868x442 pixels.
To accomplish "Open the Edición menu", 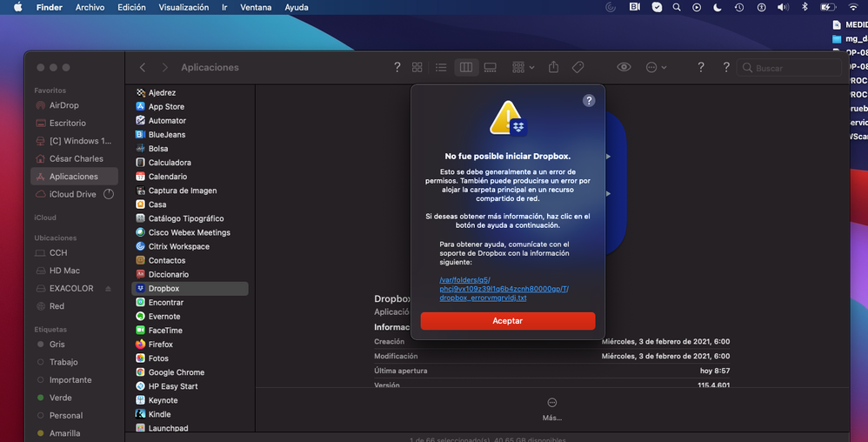I will point(131,7).
